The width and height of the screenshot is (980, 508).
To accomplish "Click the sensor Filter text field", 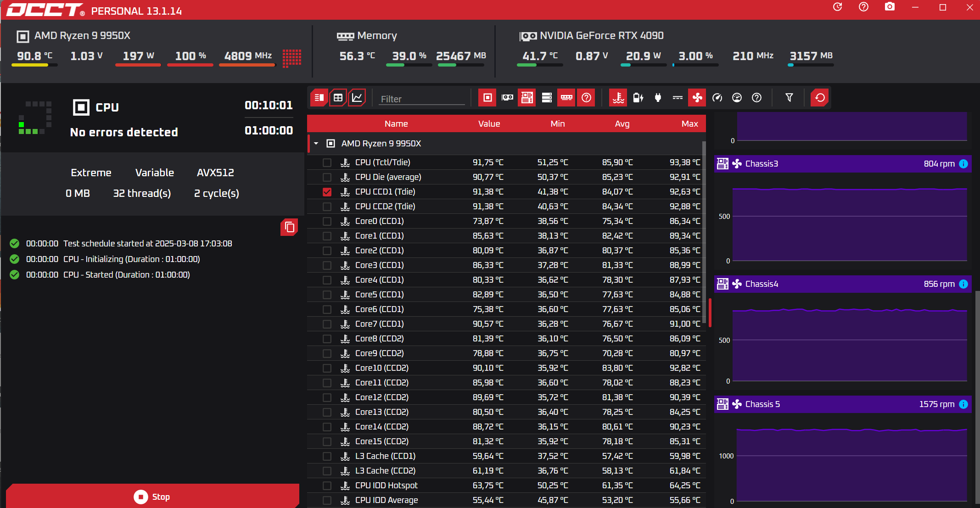I will [421, 99].
